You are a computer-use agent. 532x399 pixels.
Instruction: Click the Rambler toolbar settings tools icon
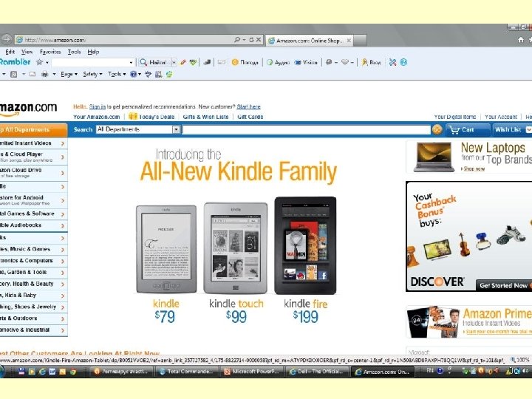tap(392, 62)
